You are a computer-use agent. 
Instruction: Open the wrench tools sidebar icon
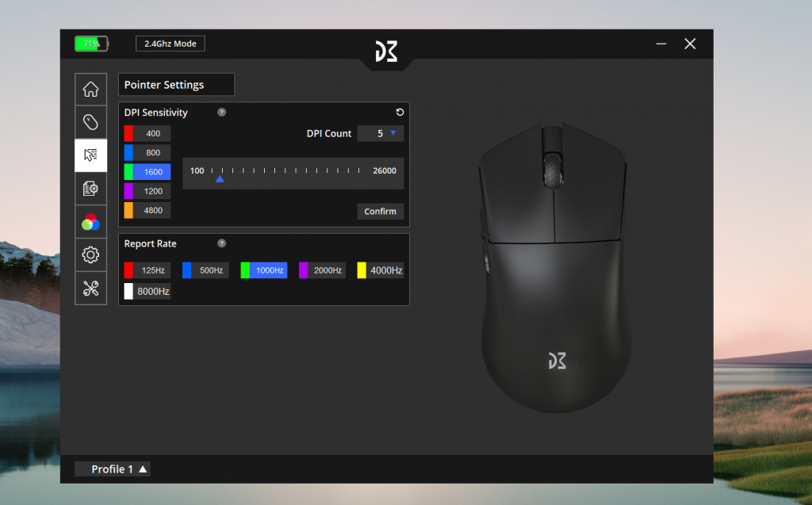click(90, 288)
